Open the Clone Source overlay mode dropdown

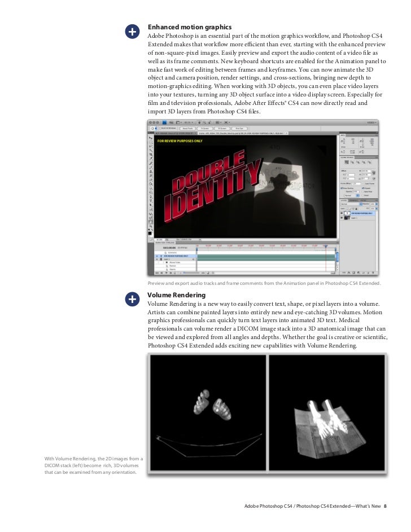(352, 195)
